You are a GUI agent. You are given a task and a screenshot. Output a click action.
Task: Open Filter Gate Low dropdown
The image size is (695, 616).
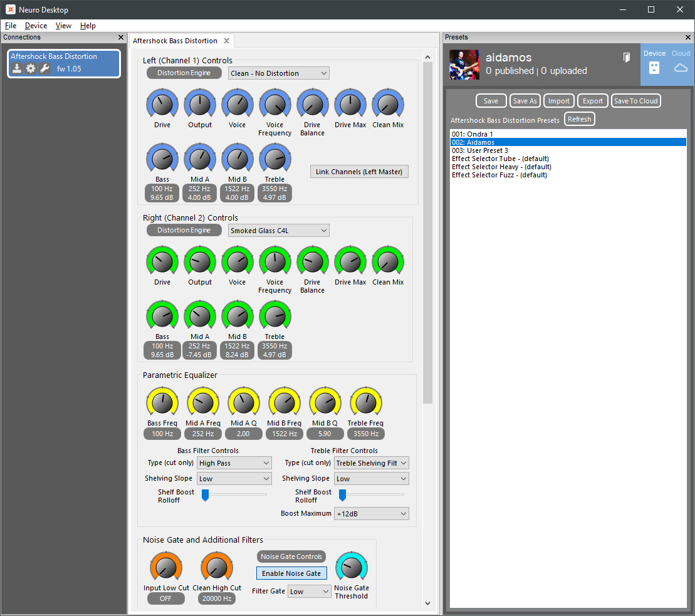click(x=310, y=591)
